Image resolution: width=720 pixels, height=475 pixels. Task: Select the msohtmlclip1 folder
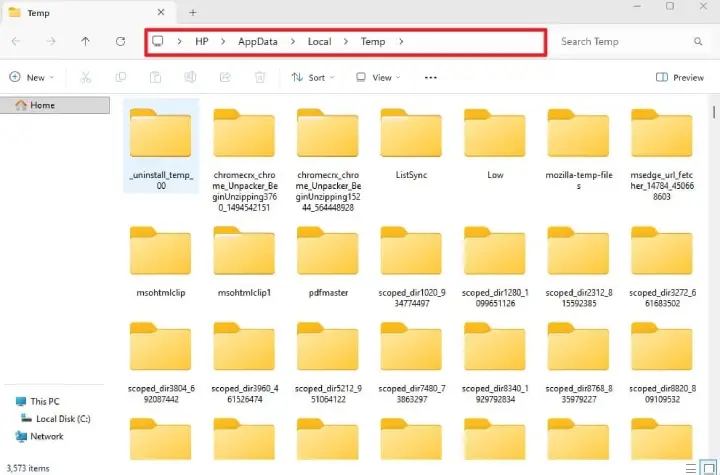point(244,261)
